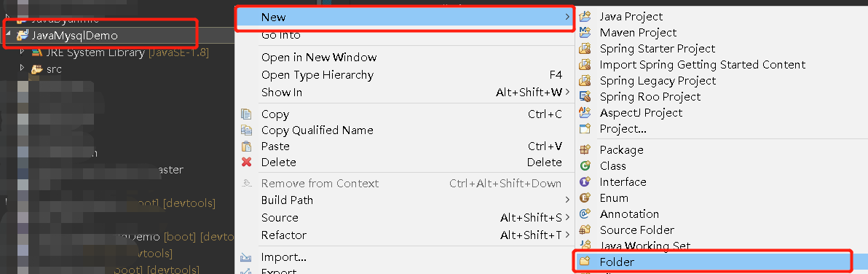Viewport: 868px width, 274px height.
Task: Collapse the JavaMysqlDemo project tree
Action: pos(8,36)
